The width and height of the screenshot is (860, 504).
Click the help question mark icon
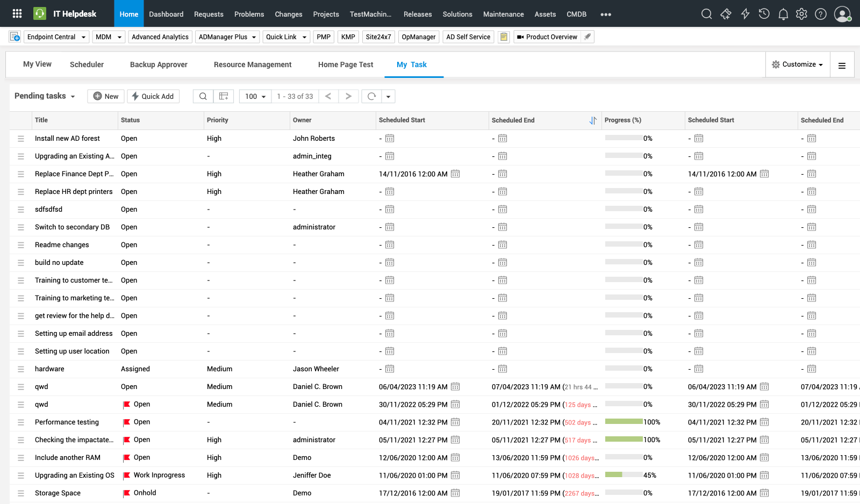[820, 14]
